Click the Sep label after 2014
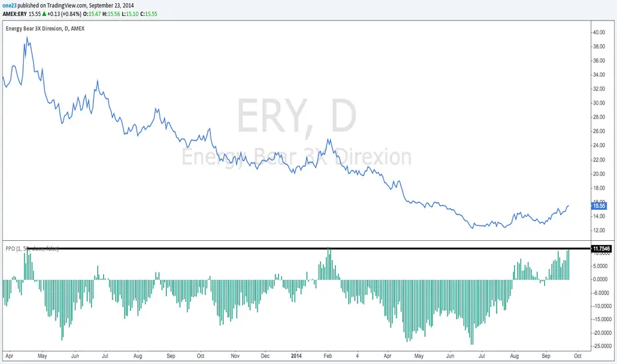Screen dimensions: 617x364 [x=546, y=356]
